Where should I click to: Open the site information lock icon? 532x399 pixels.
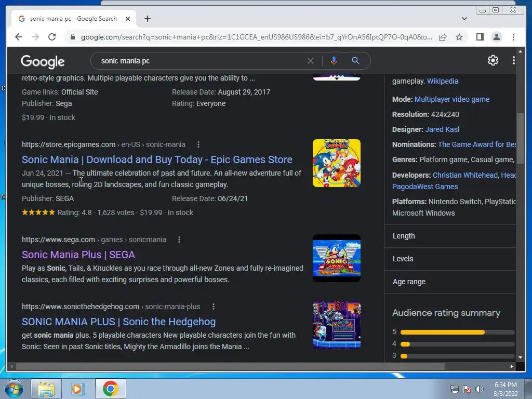73,37
